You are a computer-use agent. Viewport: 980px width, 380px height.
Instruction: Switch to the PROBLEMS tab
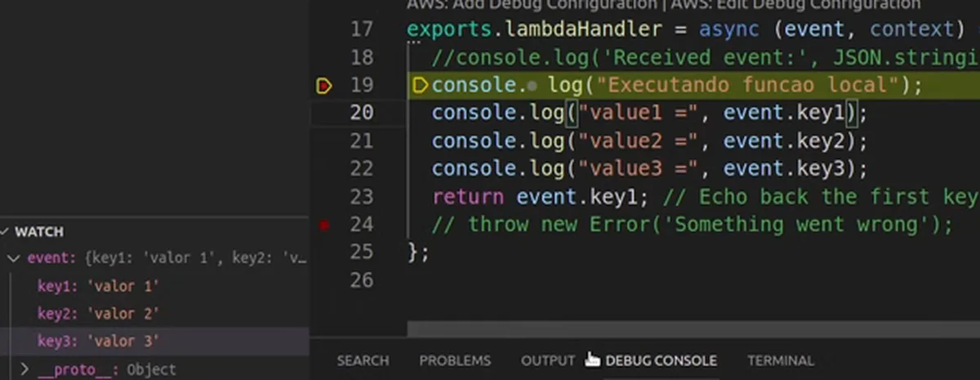pyautogui.click(x=455, y=360)
